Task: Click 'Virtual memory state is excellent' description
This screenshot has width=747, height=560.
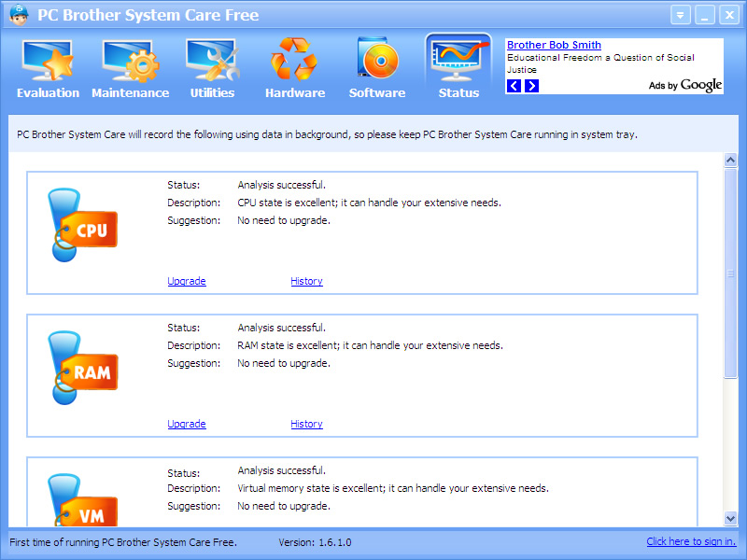Action: [x=393, y=488]
